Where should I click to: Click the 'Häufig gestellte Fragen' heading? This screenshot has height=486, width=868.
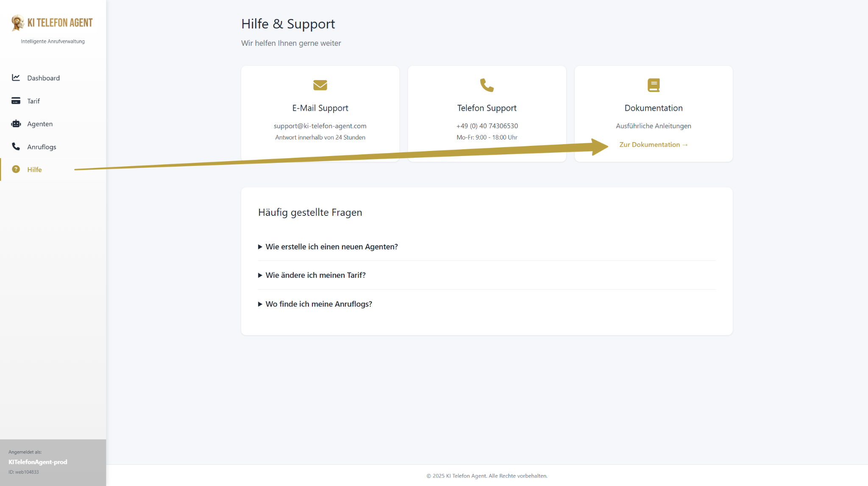310,212
